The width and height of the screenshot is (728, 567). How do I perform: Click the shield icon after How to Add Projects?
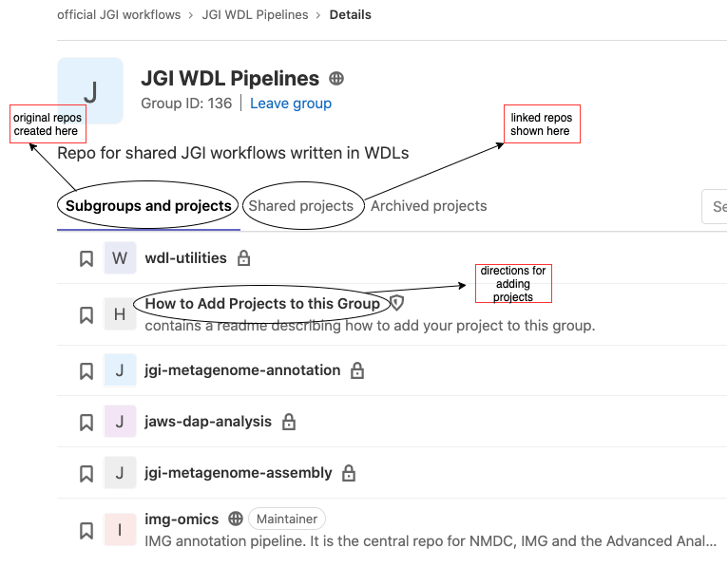tap(396, 304)
